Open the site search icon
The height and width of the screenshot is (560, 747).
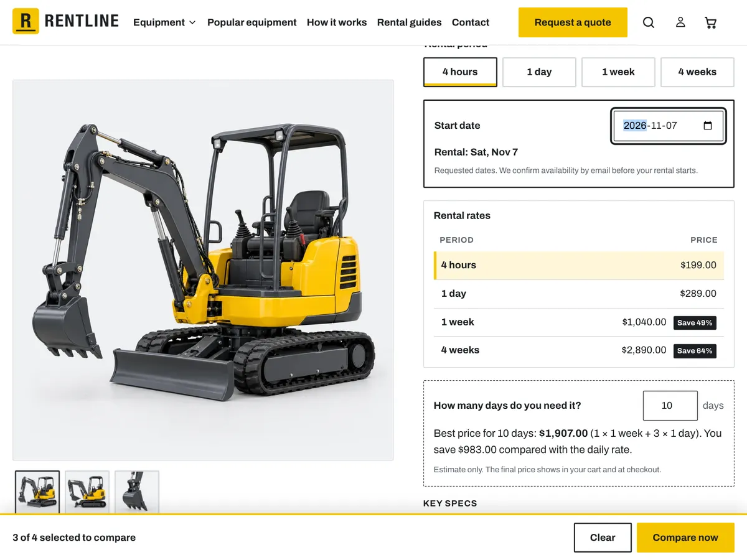pos(649,22)
